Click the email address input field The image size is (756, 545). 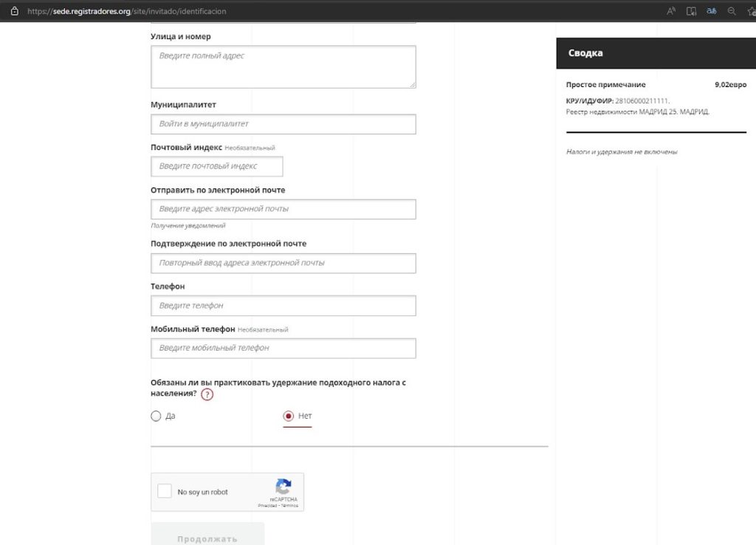click(x=283, y=209)
